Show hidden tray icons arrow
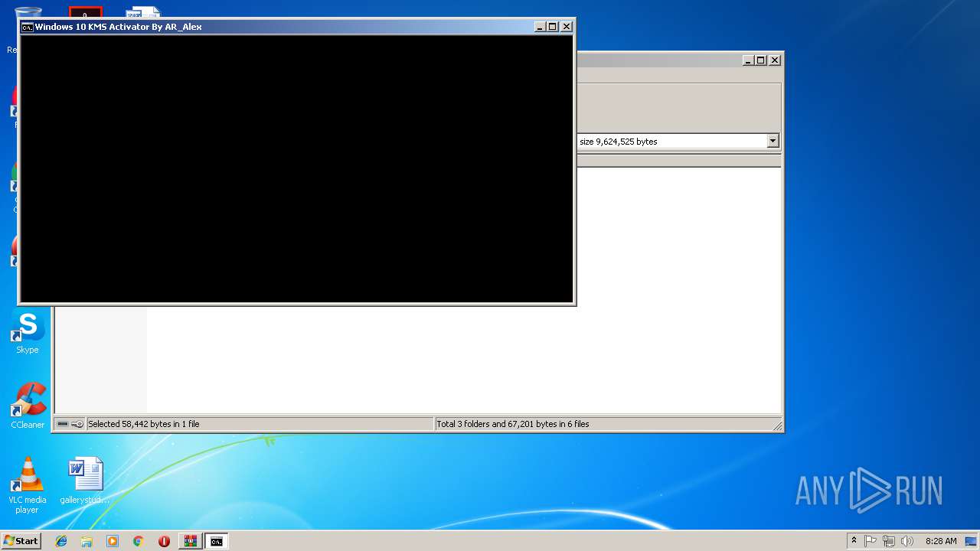 [854, 541]
